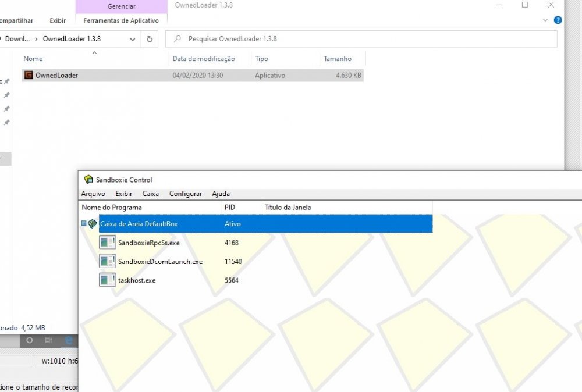Open the Configurar menu in Sandboxie
Screen dimensions: 582x392
186,194
